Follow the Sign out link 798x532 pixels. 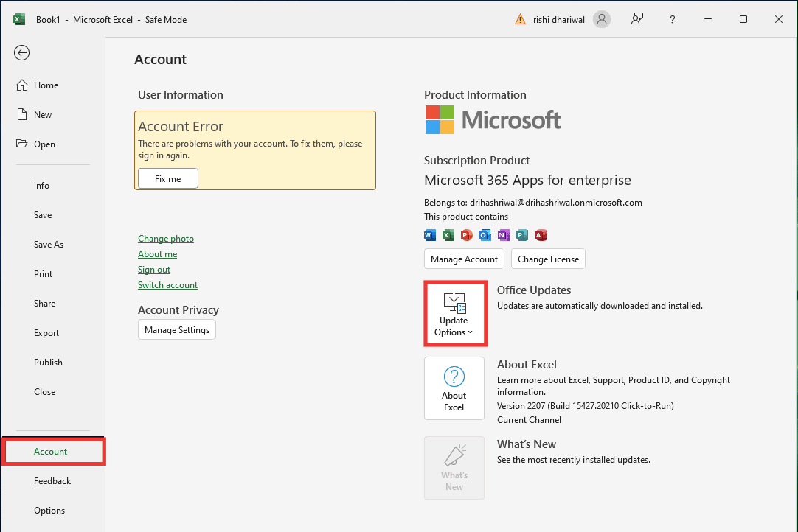point(154,270)
